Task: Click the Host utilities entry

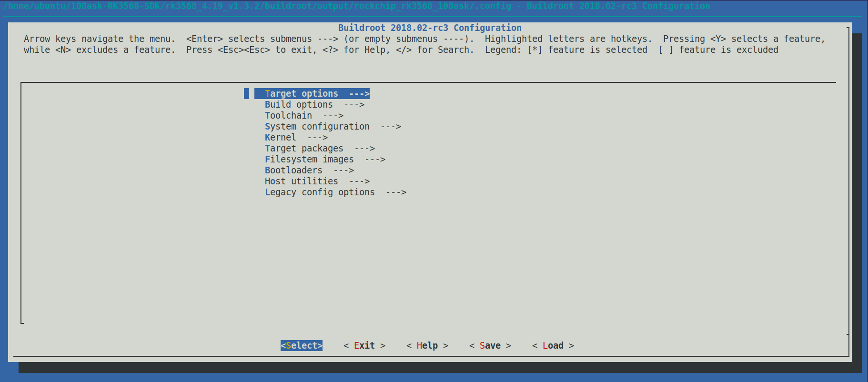Action: 301,181
